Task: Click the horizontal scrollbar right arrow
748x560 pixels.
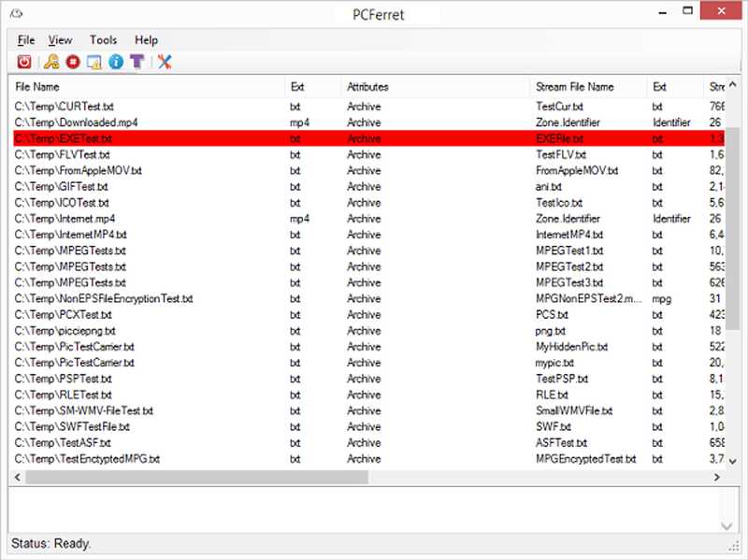Action: pyautogui.click(x=716, y=477)
